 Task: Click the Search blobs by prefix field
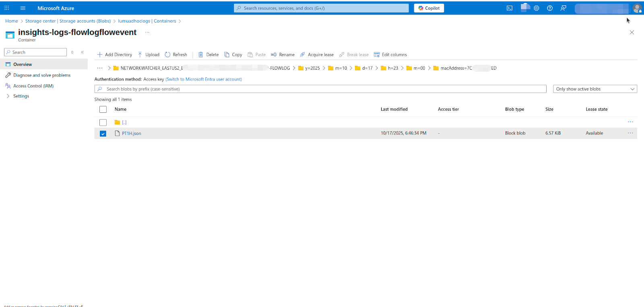pos(320,89)
